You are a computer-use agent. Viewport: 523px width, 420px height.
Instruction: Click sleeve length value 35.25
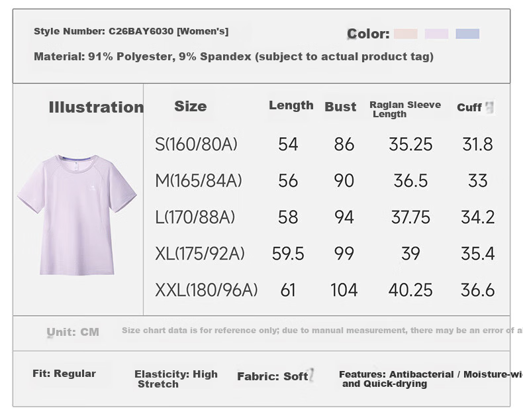coord(410,144)
